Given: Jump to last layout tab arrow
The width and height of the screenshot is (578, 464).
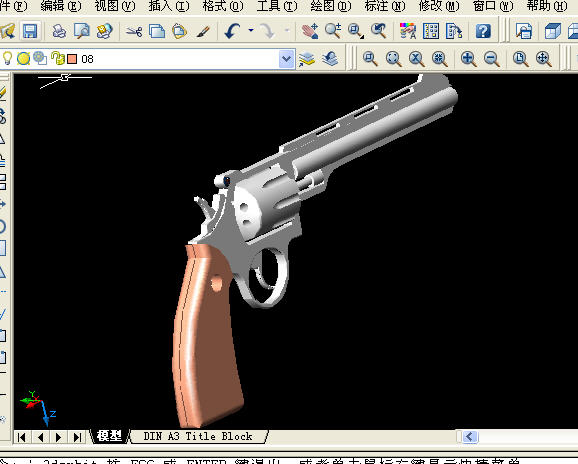Looking at the screenshot, I should click(x=77, y=437).
